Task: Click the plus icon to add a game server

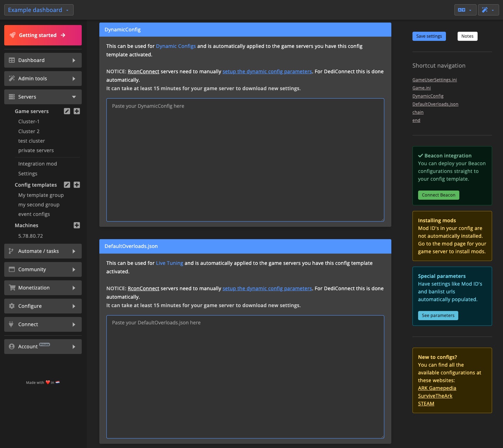Action: coord(77,111)
